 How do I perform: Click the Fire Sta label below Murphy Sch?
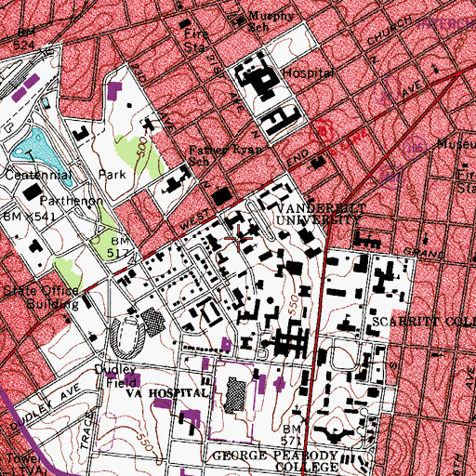pyautogui.click(x=196, y=40)
